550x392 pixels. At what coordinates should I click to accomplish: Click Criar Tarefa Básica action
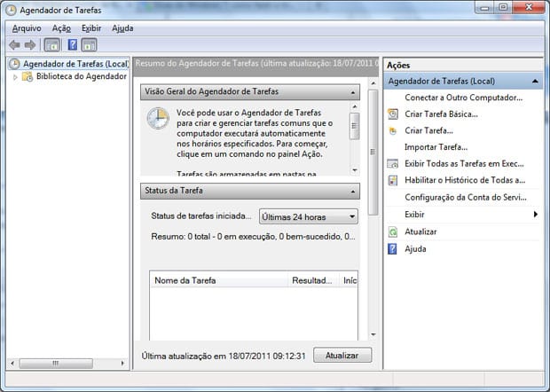(441, 114)
